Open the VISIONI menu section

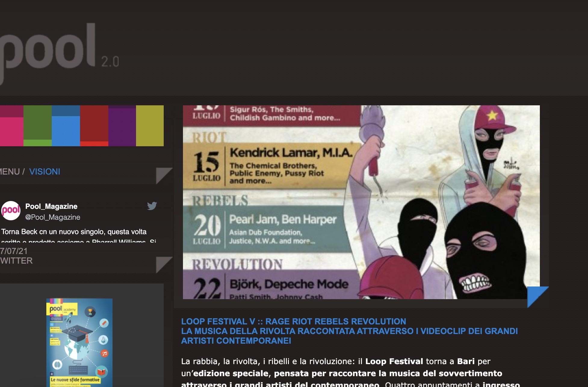[45, 172]
